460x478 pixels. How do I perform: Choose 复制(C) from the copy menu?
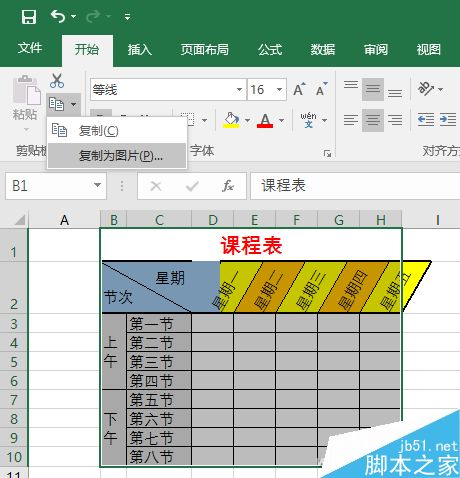coord(117,131)
